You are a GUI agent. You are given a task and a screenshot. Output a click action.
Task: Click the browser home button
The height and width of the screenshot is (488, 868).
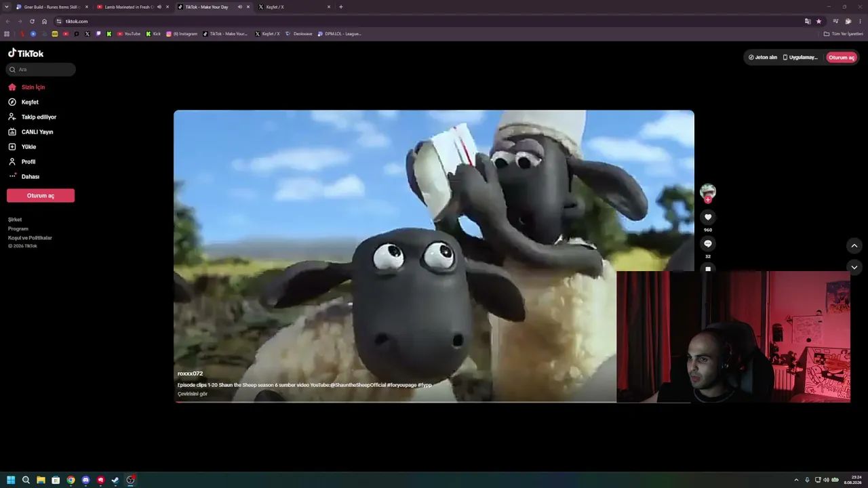[x=45, y=21]
